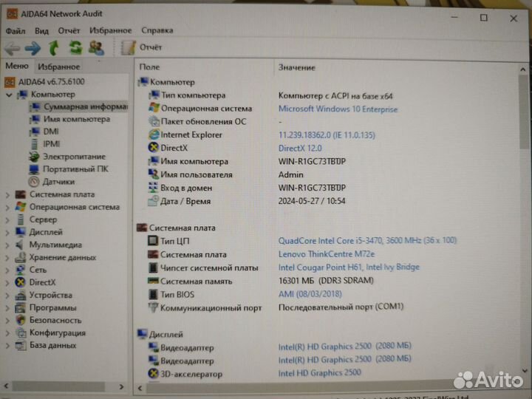The image size is (532, 399).
Task: Click the 3D-акселератор row icon
Action: pyautogui.click(x=153, y=374)
